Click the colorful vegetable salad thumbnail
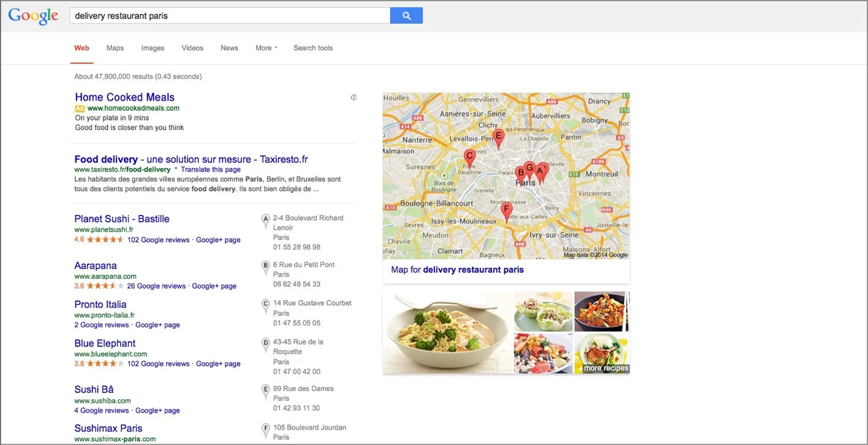This screenshot has height=445, width=868. click(x=543, y=354)
